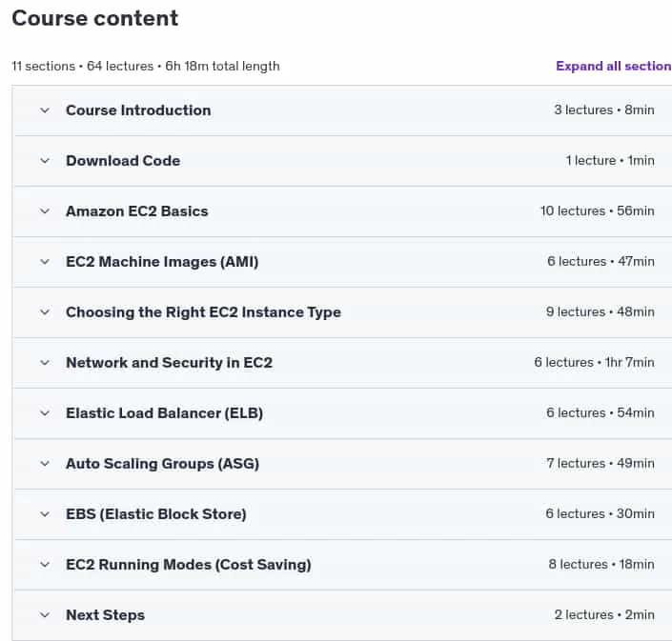
Task: Click the '6 lectures • 47min' label
Action: (601, 261)
